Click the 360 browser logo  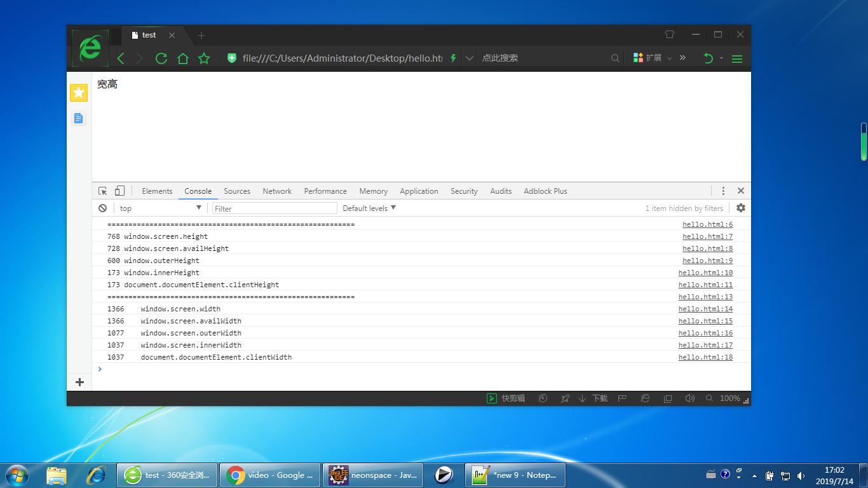90,48
